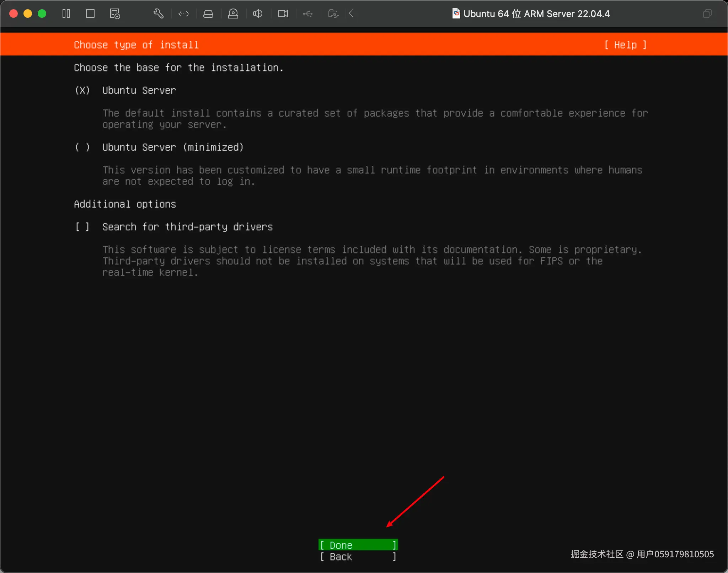Click the sound speaker icon
This screenshot has width=728, height=573.
[x=258, y=14]
